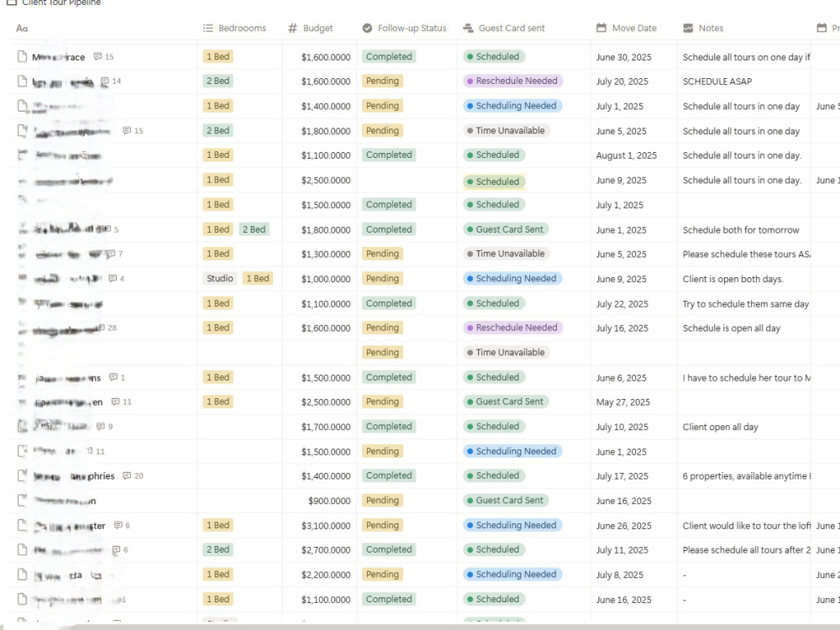Click the status circle icon beside Follow-up Status
The image size is (840, 630).
coord(367,28)
